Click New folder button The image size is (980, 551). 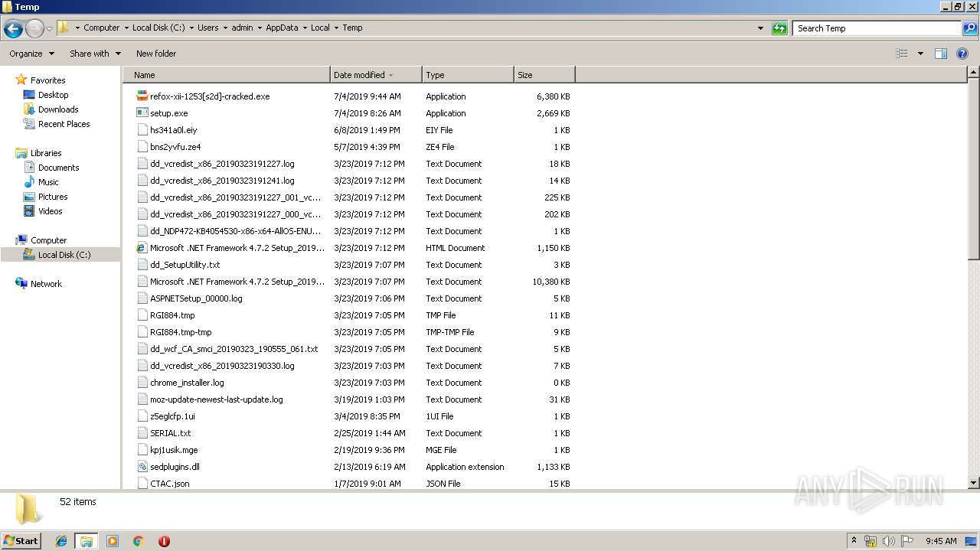(156, 54)
